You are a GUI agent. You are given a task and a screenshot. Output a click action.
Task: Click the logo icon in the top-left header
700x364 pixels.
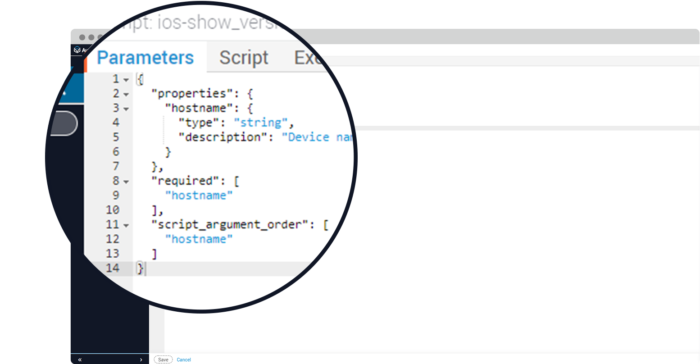coord(77,50)
